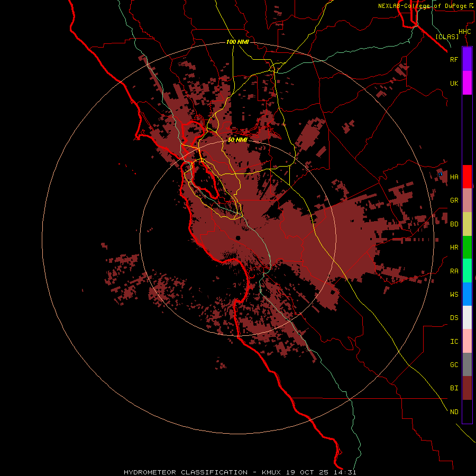This screenshot has height=476, width=476.
Task: Click the DS white legend swatch
Action: coord(467,317)
